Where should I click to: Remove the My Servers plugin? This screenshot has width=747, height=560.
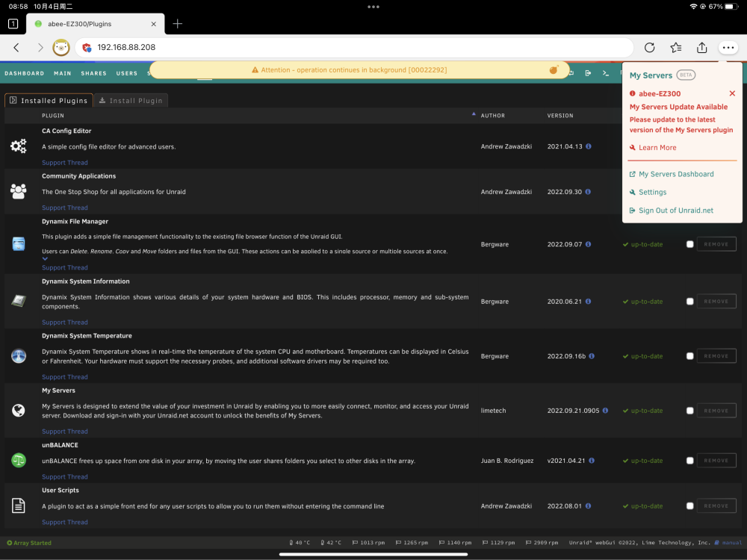[x=716, y=411]
